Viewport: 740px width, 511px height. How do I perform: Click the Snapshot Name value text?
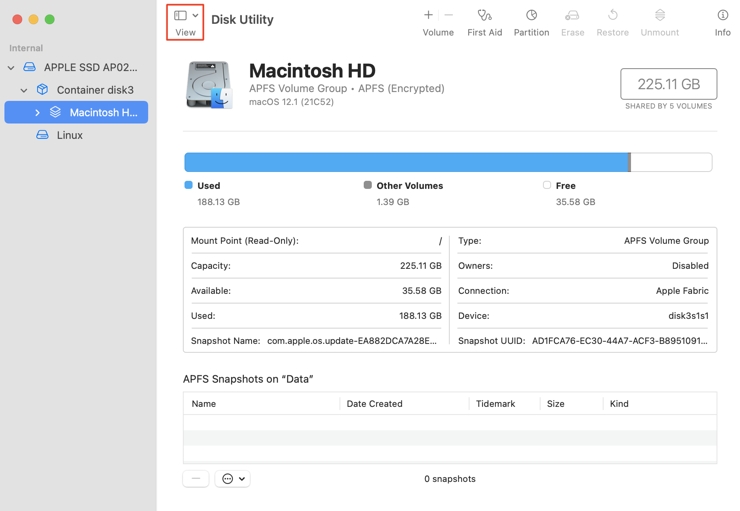352,341
